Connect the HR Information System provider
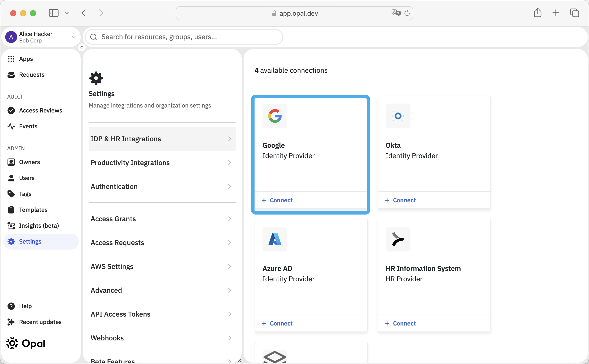Viewport: 589px width, 364px height. click(x=401, y=324)
